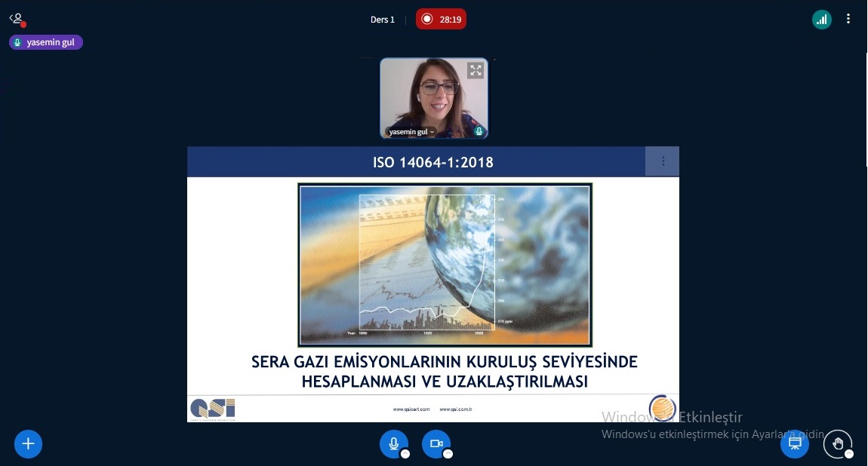Click the green mic indicator on webcam

pyautogui.click(x=479, y=131)
